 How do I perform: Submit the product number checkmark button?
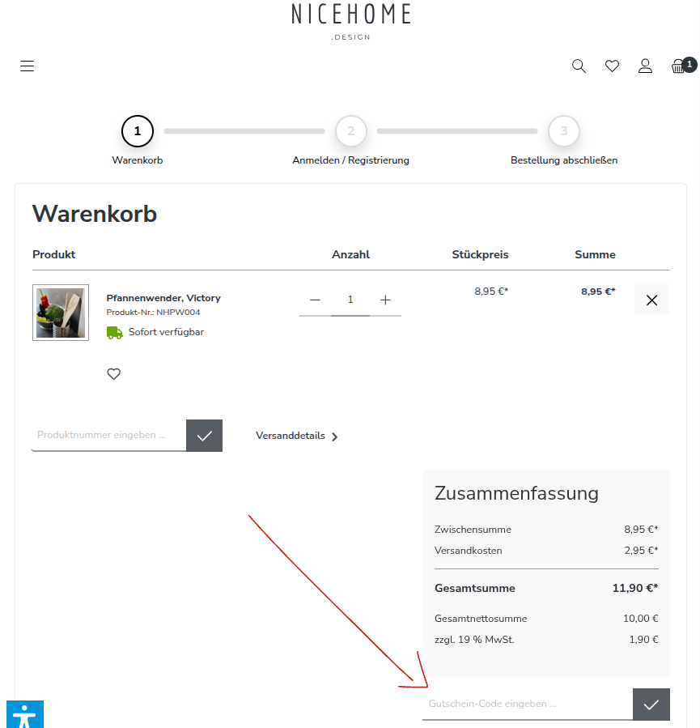(x=204, y=436)
